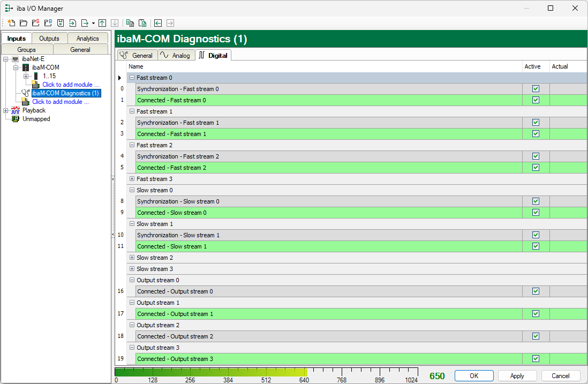Expand the Slow stream 3 group
588x384 pixels.
click(x=132, y=269)
